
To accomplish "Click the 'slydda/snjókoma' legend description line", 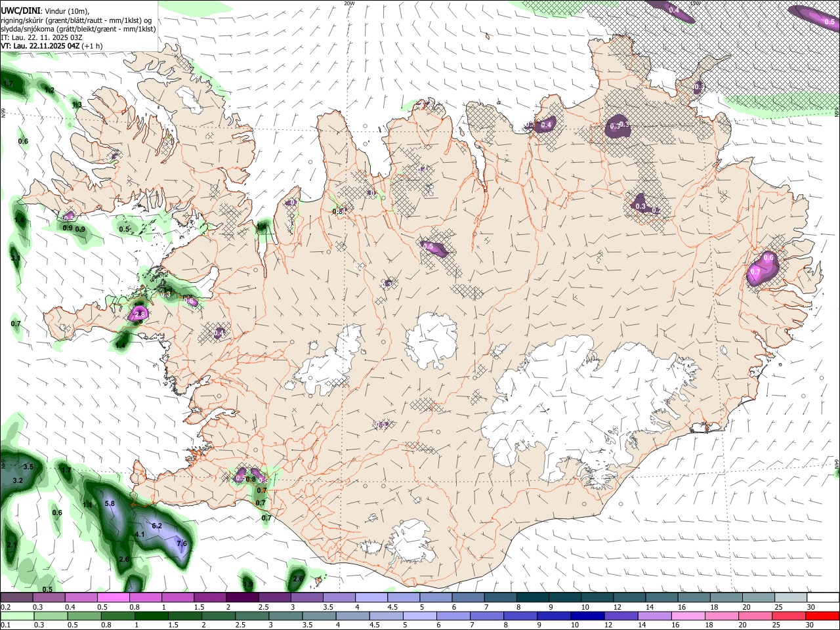I will (x=78, y=28).
